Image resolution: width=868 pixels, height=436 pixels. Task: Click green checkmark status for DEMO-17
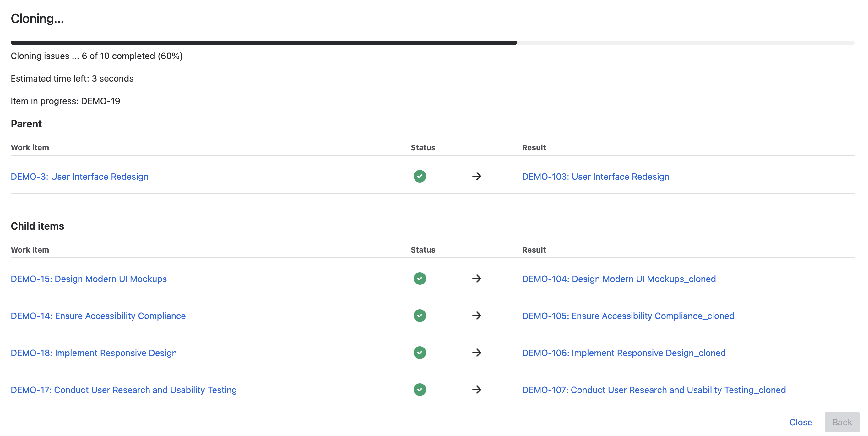coord(420,390)
